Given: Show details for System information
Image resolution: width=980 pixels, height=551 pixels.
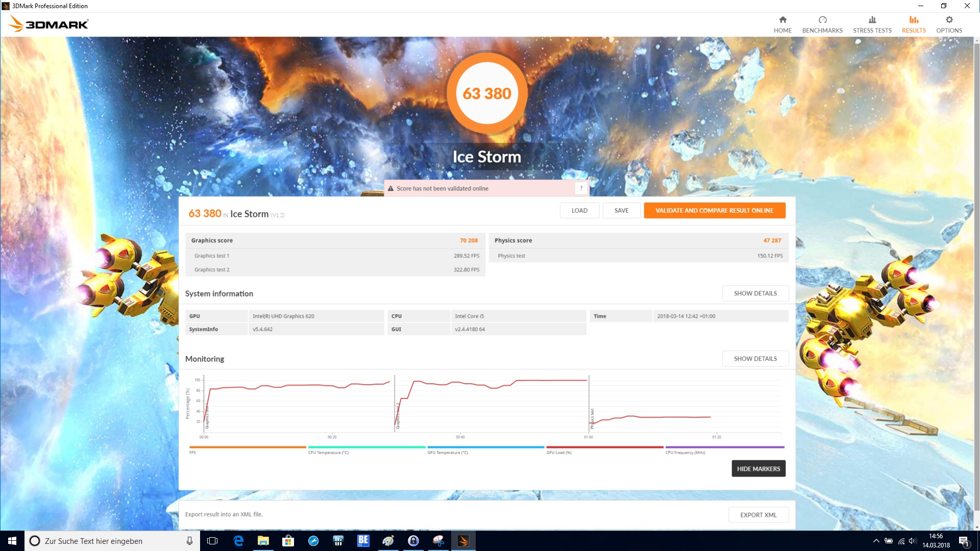Looking at the screenshot, I should (x=755, y=293).
